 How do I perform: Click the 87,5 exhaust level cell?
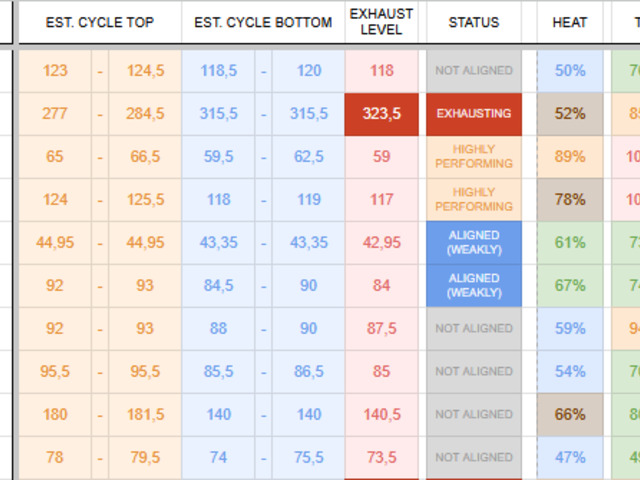tap(381, 329)
